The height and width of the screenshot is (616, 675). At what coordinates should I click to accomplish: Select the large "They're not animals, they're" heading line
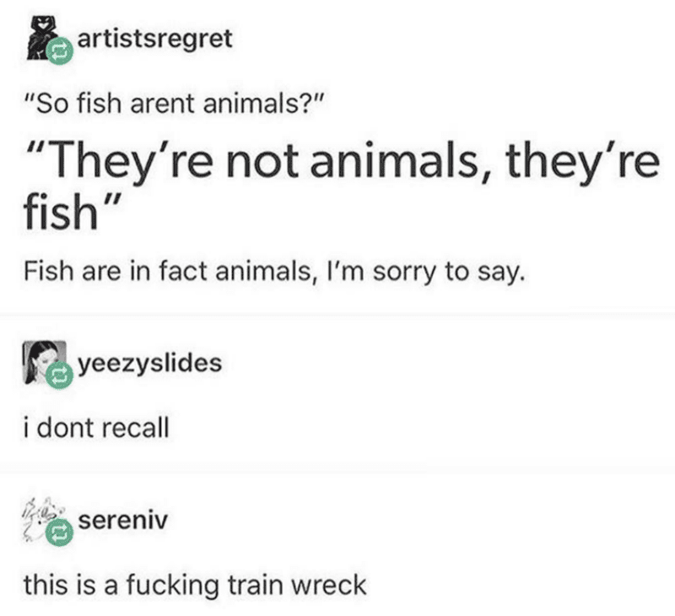point(342,163)
